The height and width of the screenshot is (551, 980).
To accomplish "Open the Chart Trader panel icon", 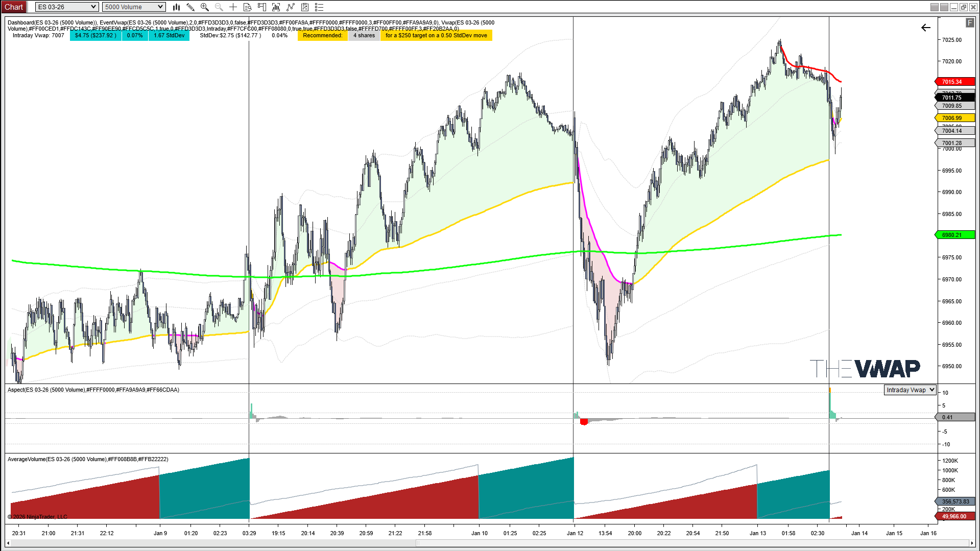I will tap(262, 7).
